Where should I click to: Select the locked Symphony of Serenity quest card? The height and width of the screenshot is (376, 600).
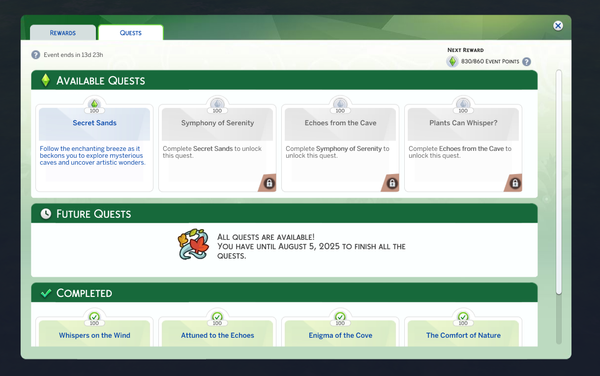pos(217,148)
